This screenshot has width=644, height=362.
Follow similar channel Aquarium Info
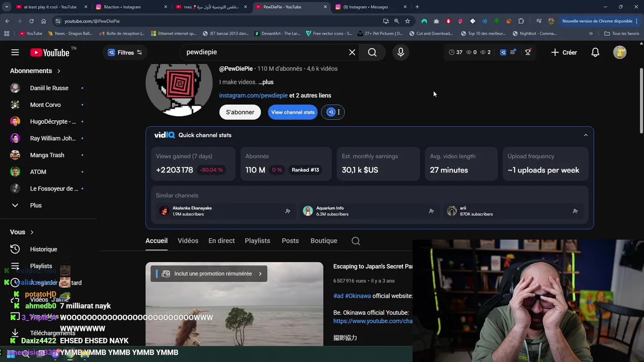pyautogui.click(x=431, y=211)
